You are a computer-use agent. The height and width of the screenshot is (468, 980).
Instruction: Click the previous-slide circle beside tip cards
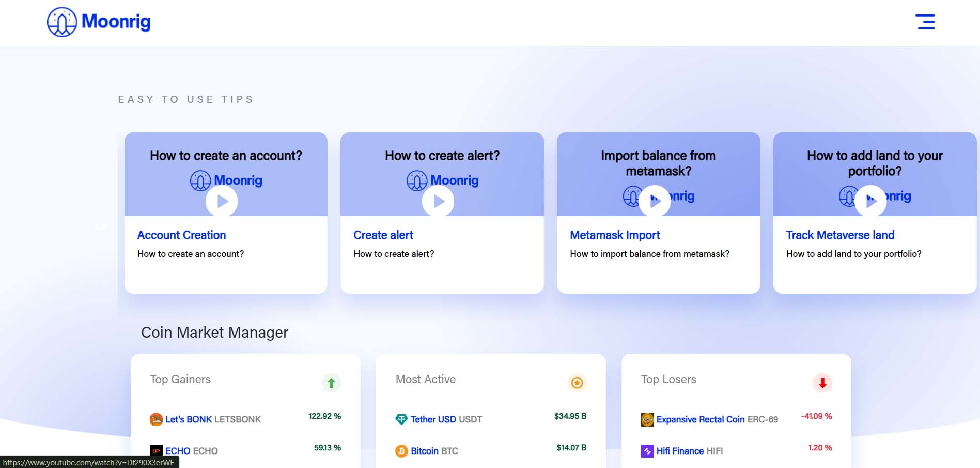[101, 225]
